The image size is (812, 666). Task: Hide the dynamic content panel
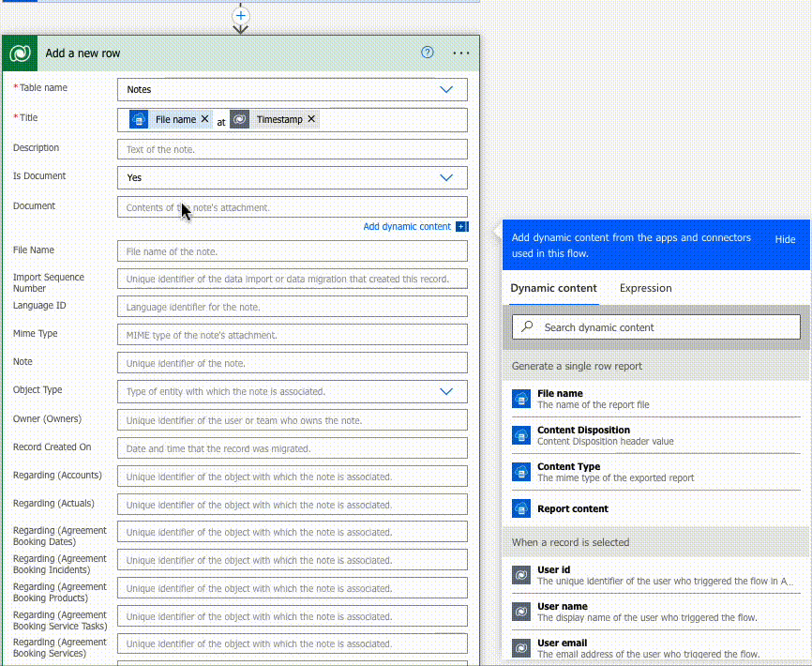[785, 240]
